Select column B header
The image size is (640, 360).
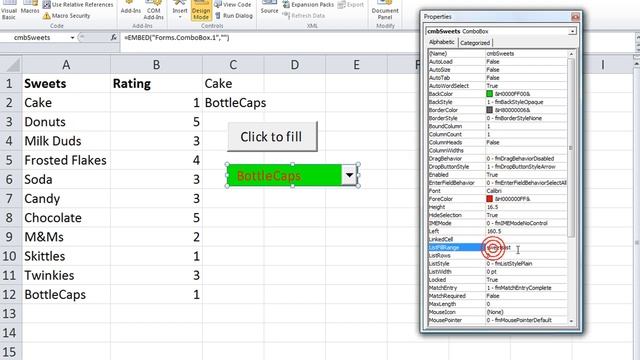(156, 64)
